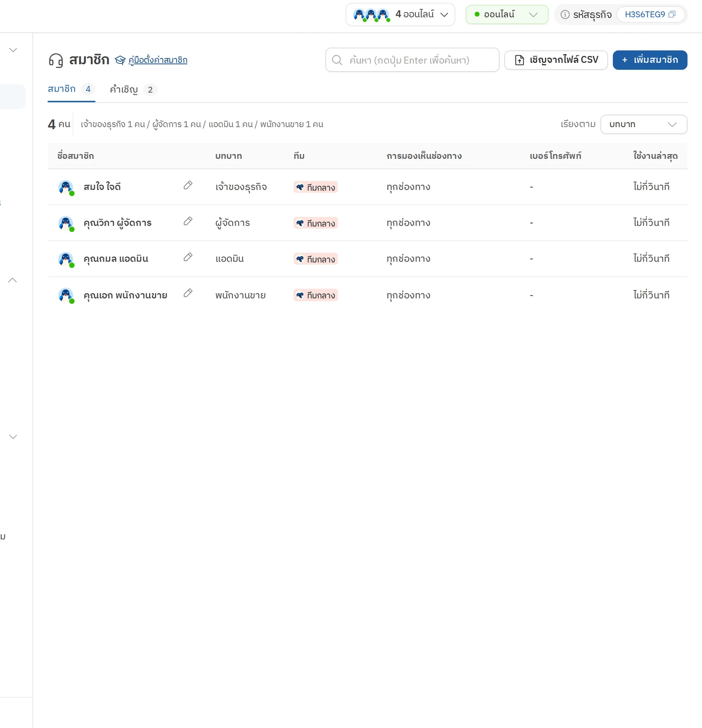The height and width of the screenshot is (728, 702).
Task: Switch to สมาชิก tab
Action: pos(71,89)
